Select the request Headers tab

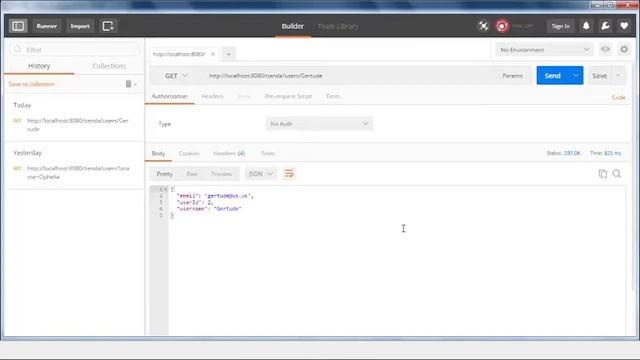pyautogui.click(x=212, y=96)
